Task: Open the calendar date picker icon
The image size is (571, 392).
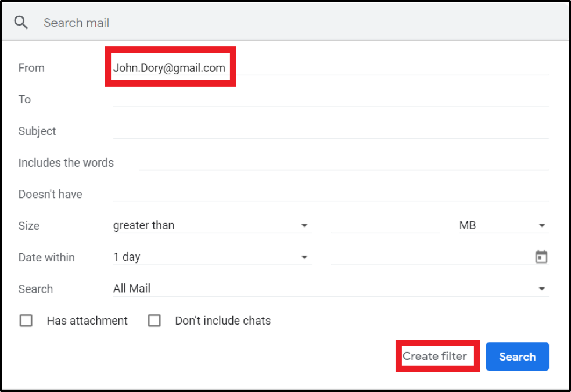Action: coord(541,257)
